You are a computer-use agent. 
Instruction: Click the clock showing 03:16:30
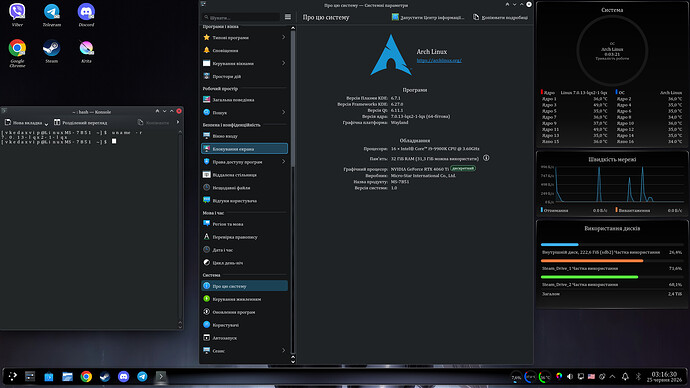[x=664, y=374]
